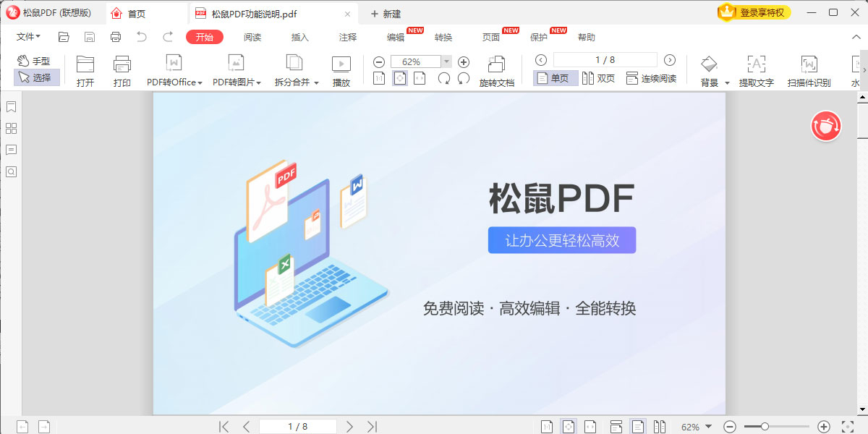Open the 转换 ribbon tab

(x=443, y=38)
